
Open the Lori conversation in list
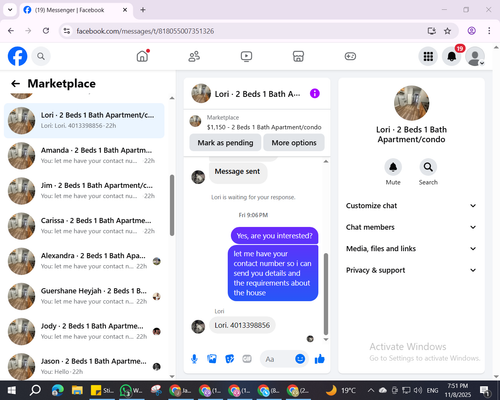pos(84,120)
